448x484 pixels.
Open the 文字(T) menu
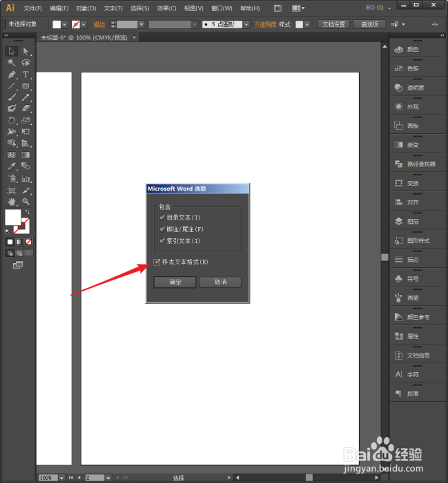coord(113,8)
